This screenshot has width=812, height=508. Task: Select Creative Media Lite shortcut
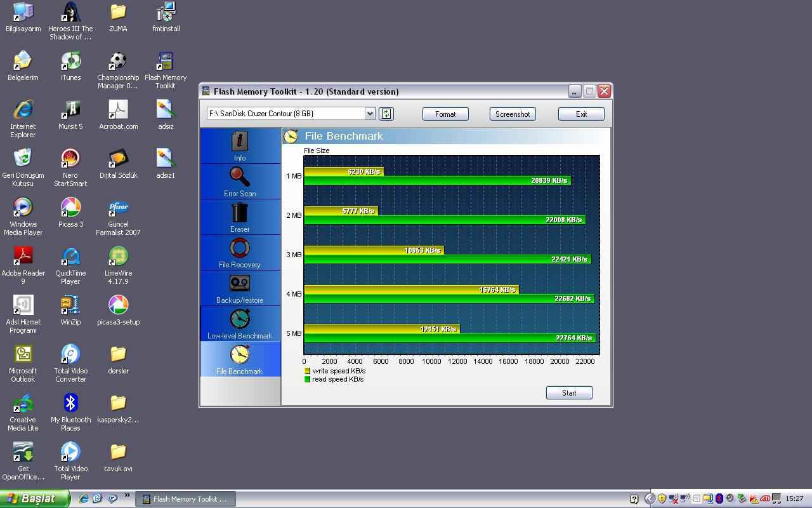coord(23,412)
